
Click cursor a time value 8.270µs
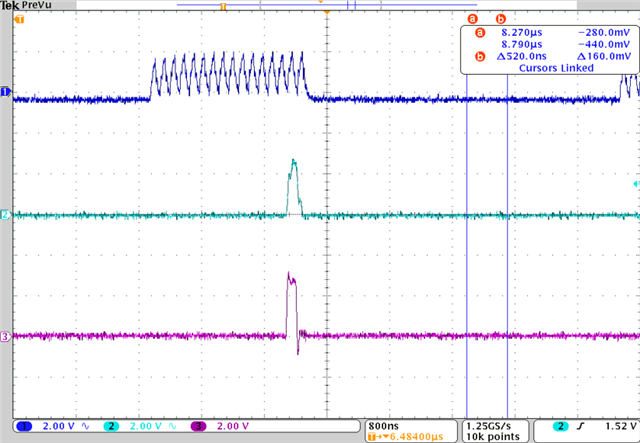tap(522, 33)
